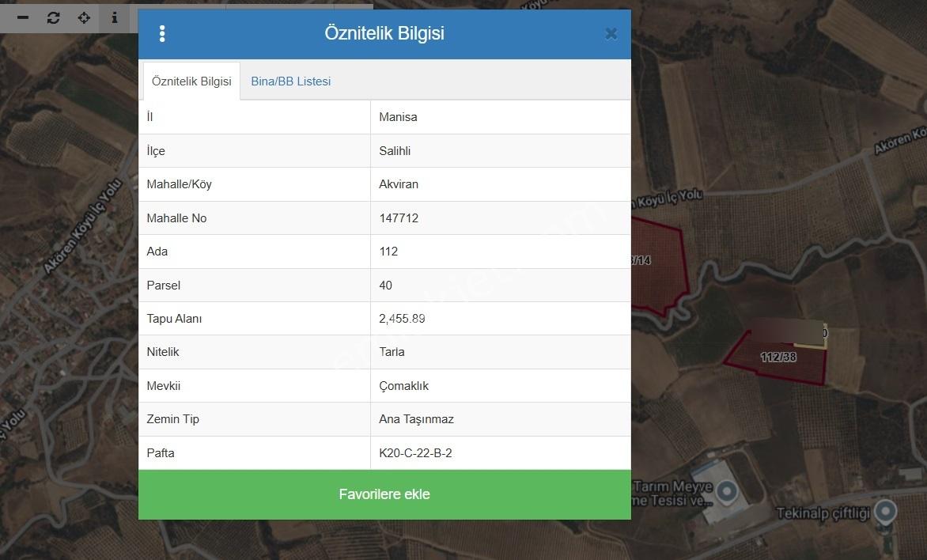Select the Öznitelik Bilgisi tab
The width and height of the screenshot is (927, 560).
click(191, 81)
